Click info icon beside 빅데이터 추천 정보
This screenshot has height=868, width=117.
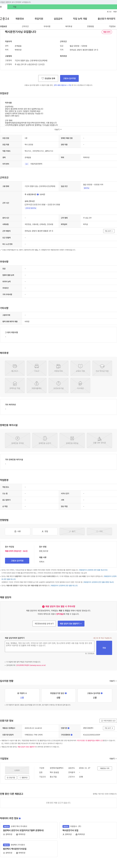coord(20,818)
